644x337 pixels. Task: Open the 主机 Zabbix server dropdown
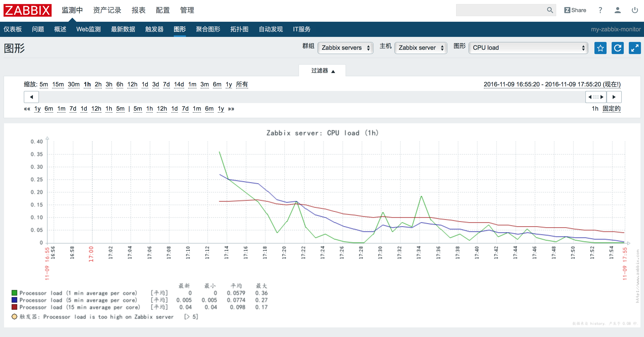tap(421, 48)
